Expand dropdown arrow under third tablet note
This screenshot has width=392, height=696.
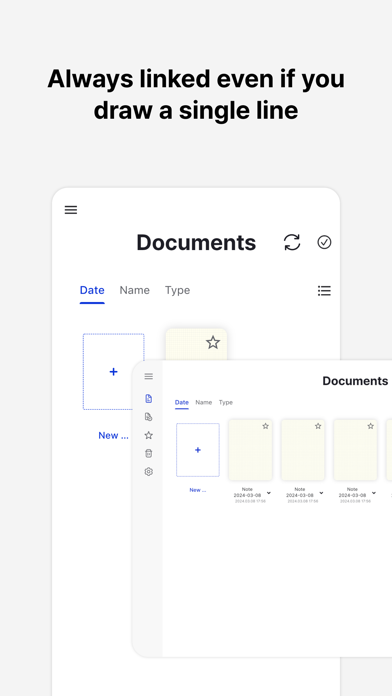tap(374, 493)
